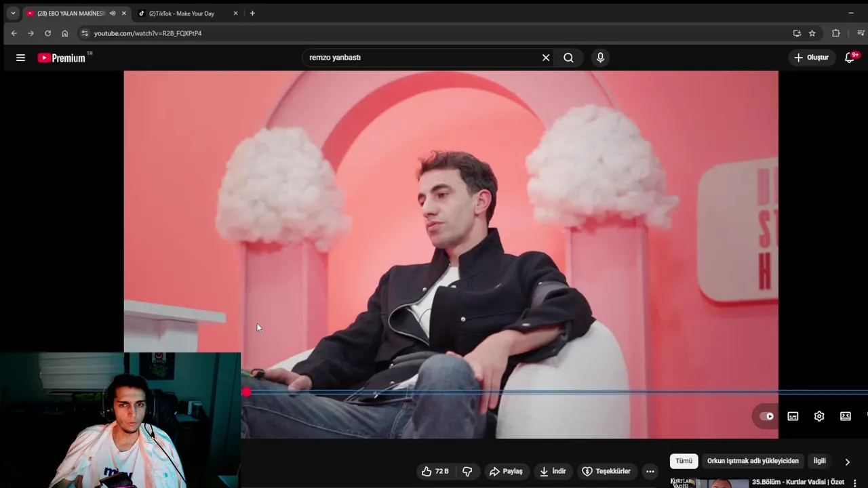Toggle the autoplay switch in player
868x488 pixels.
click(x=766, y=416)
